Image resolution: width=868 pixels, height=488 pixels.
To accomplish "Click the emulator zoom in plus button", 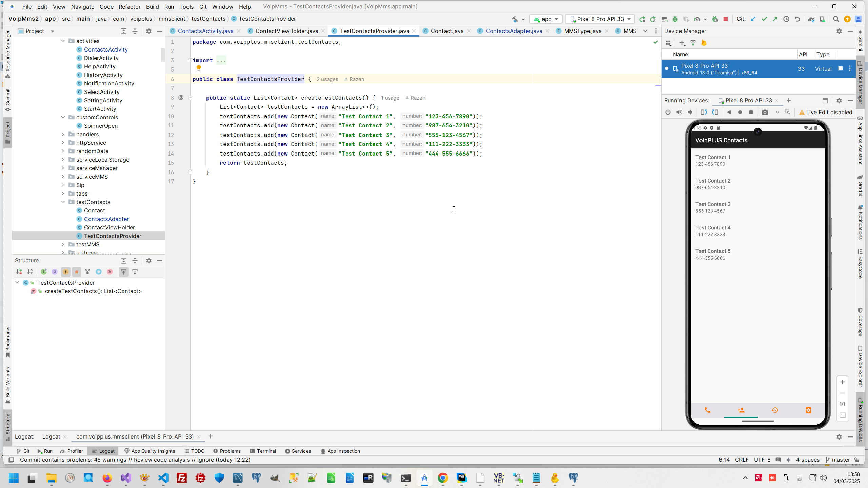I will (x=842, y=382).
